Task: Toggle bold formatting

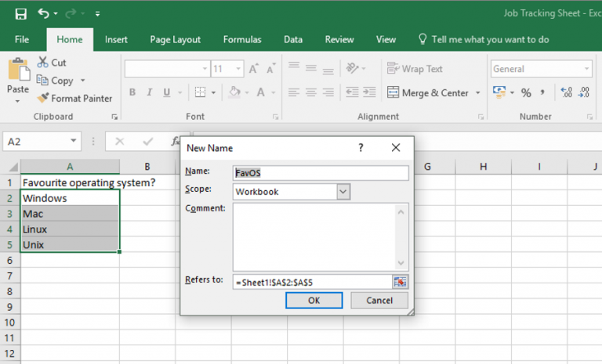Action: [132, 92]
